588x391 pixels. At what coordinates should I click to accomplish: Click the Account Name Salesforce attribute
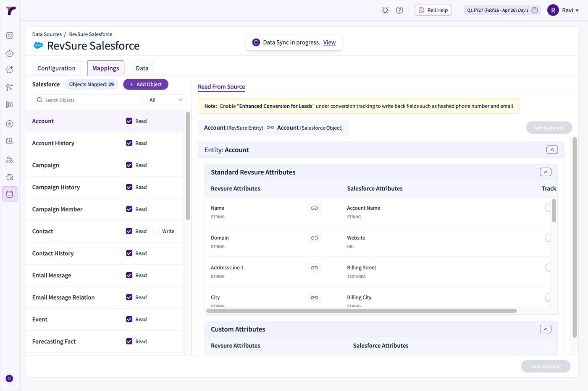(363, 208)
